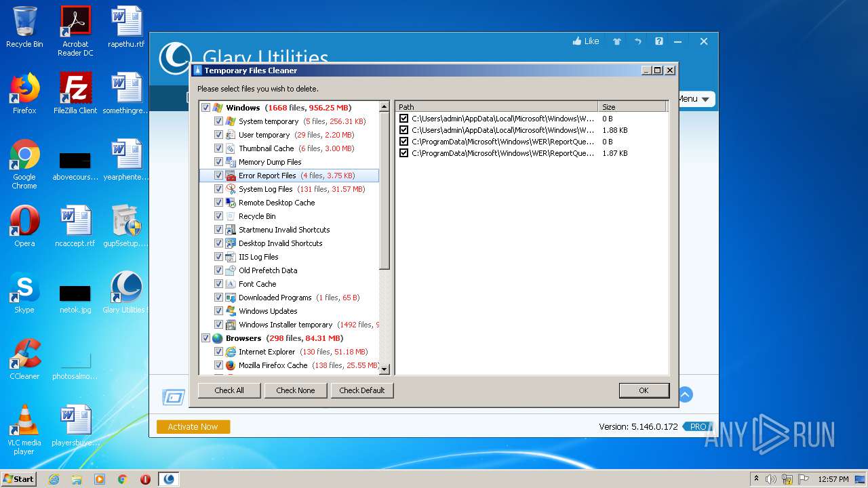This screenshot has height=488, width=868.
Task: Click the Windows Updates icon
Action: click(x=231, y=311)
